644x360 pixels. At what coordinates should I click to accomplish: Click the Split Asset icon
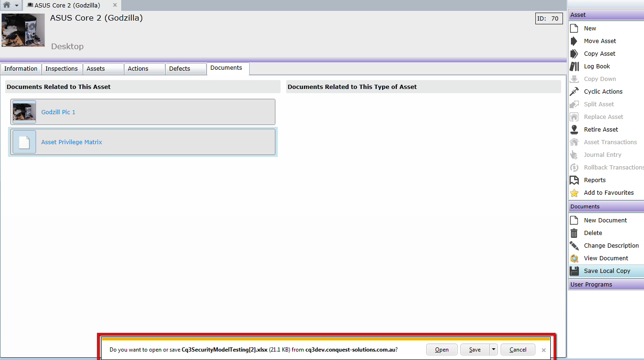tap(574, 104)
